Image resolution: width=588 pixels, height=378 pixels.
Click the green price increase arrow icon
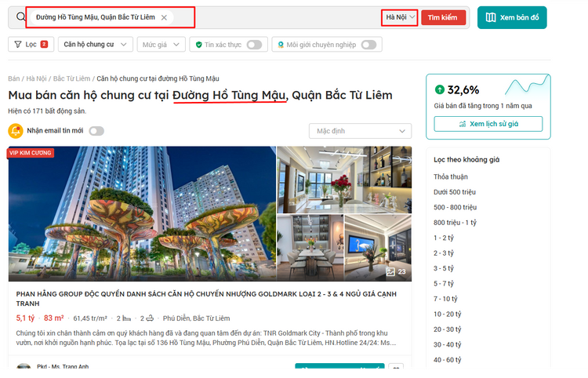click(440, 89)
